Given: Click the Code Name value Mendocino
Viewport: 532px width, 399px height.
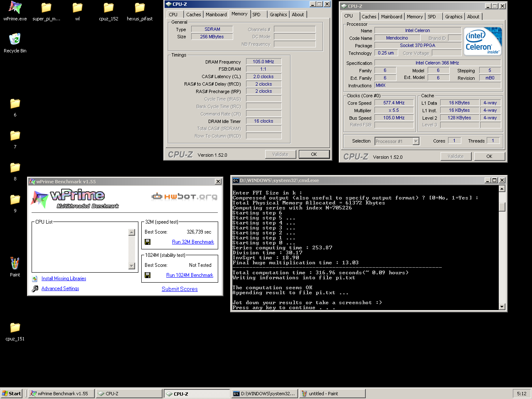Looking at the screenshot, I should pos(397,38).
